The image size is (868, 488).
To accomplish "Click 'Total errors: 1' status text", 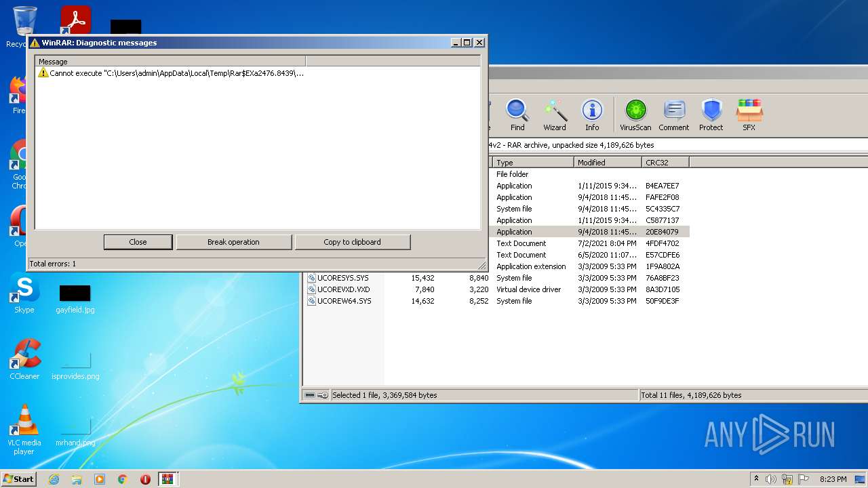I will [x=52, y=264].
